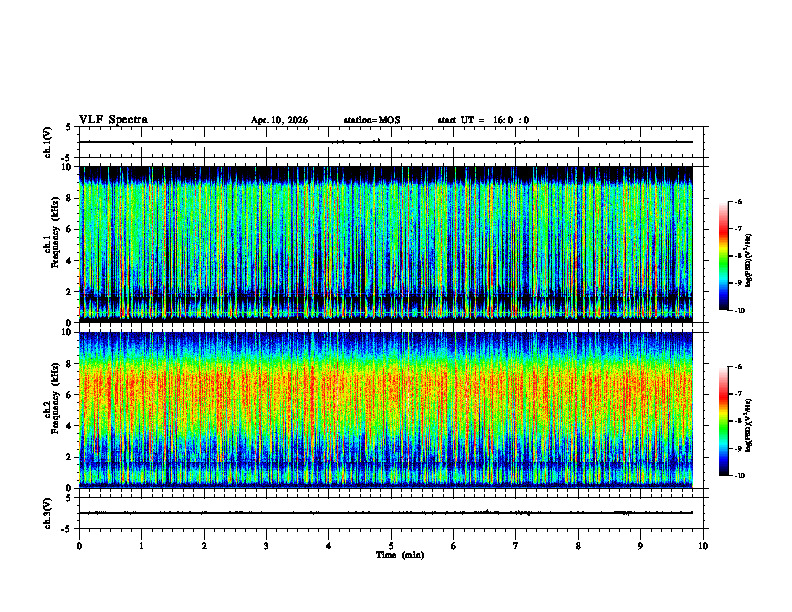Click time axis tick label '2'
The height and width of the screenshot is (612, 792).
click(204, 546)
